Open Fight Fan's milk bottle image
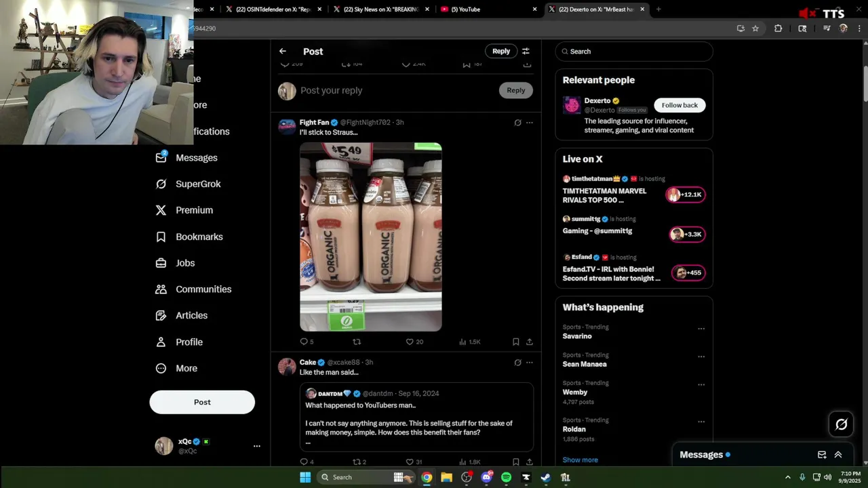868x488 pixels. tap(371, 237)
